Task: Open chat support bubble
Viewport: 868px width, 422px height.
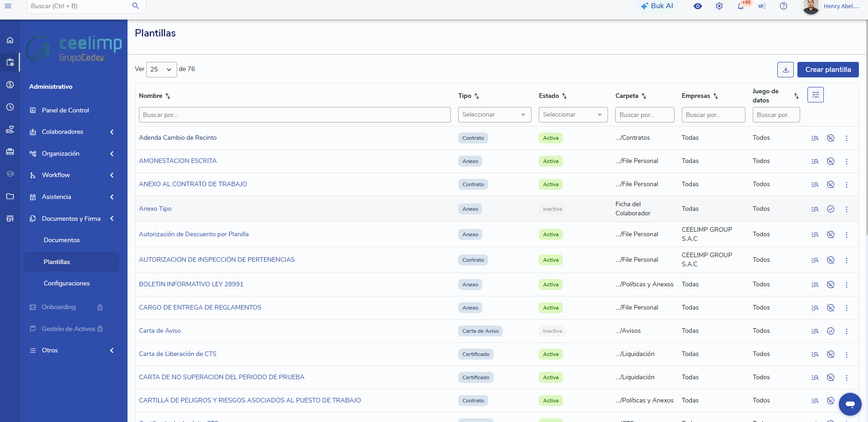Action: click(x=850, y=404)
